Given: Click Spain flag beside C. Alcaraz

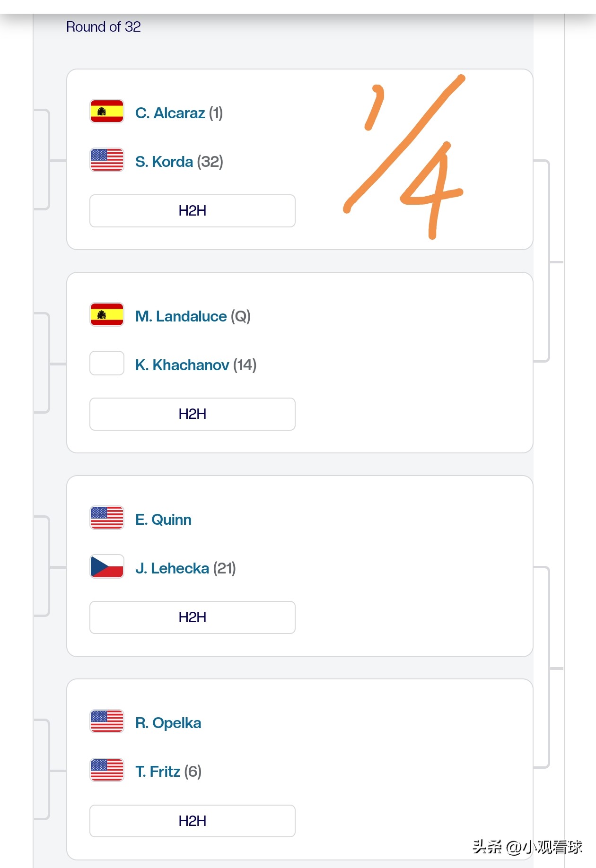Looking at the screenshot, I should 107,112.
